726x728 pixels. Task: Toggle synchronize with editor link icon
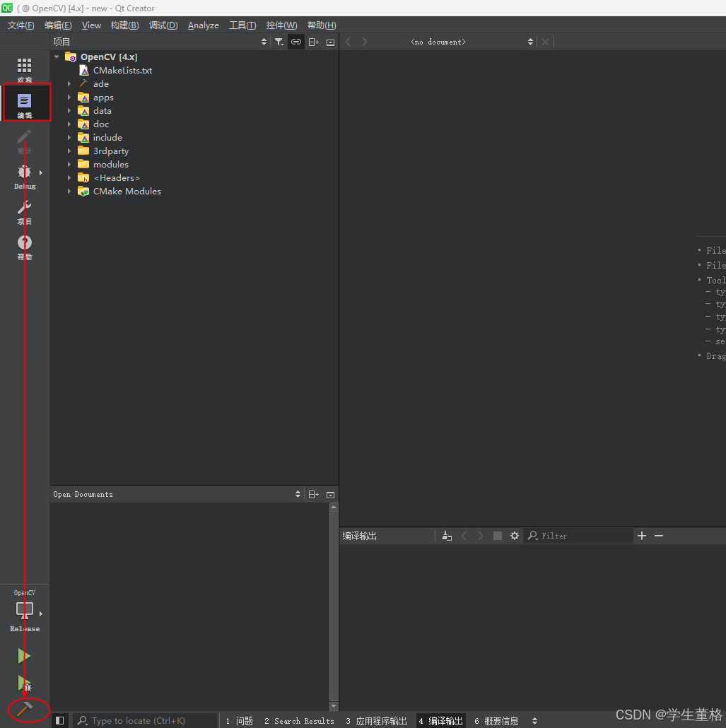click(x=296, y=42)
